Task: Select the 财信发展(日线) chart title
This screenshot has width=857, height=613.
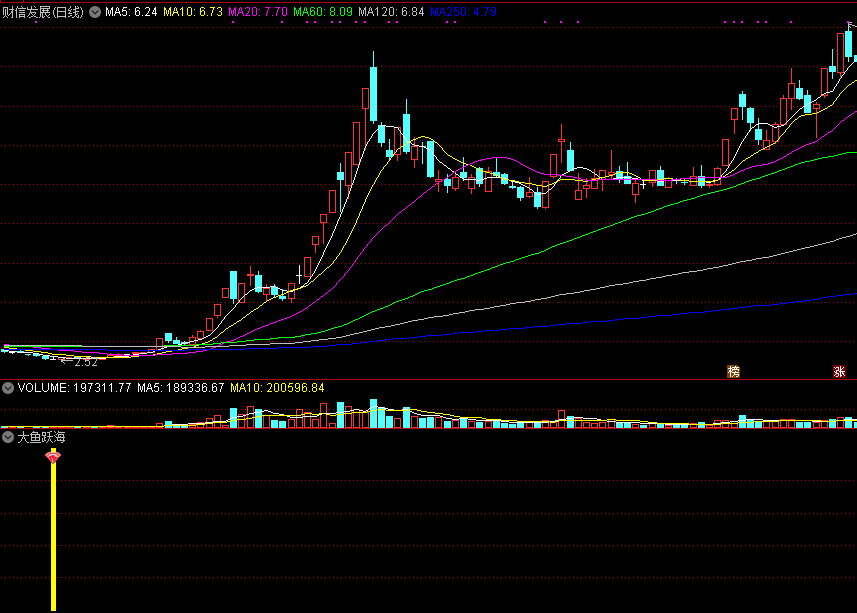Action: point(43,12)
